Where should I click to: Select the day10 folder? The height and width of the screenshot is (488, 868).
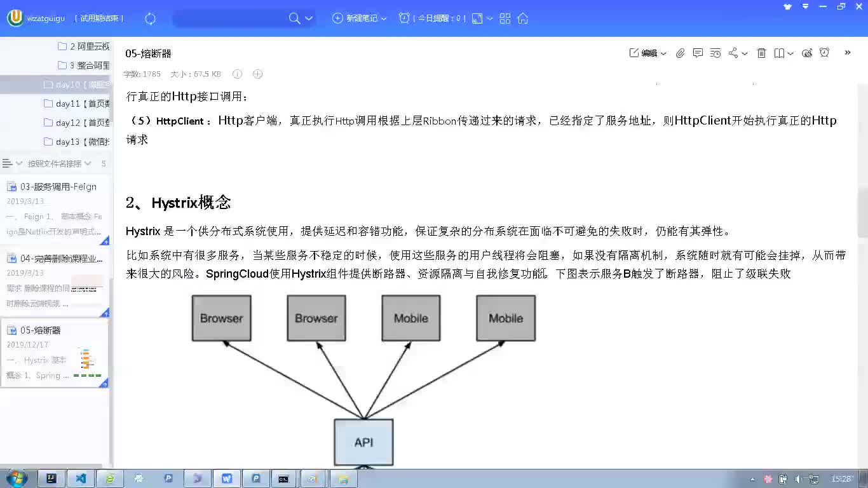click(55, 85)
